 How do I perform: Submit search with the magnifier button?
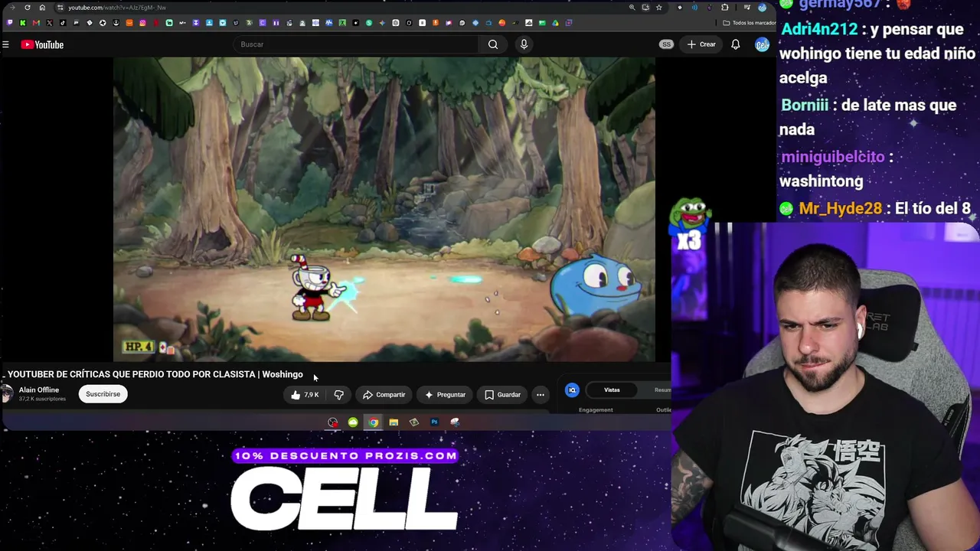point(493,44)
